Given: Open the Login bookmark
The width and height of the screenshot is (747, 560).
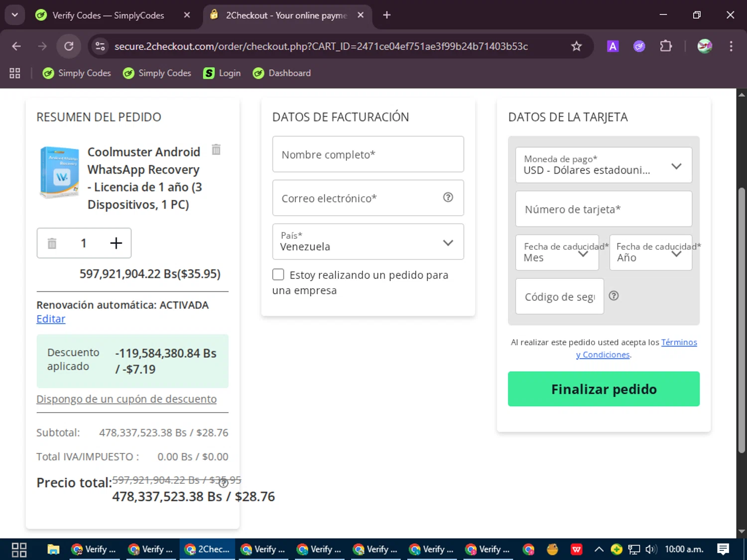Looking at the screenshot, I should click(x=222, y=73).
